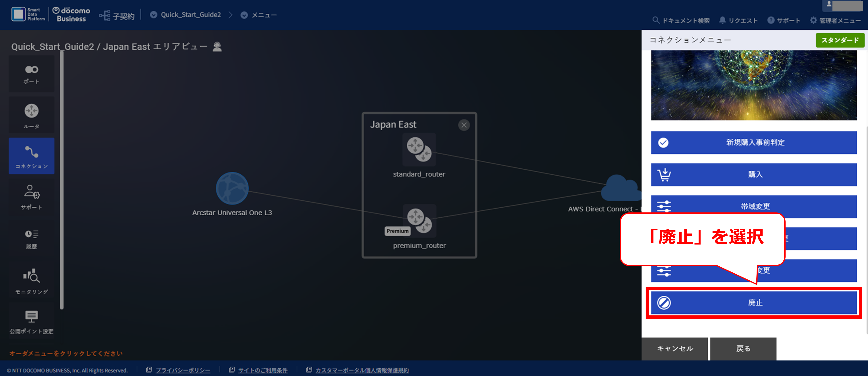The height and width of the screenshot is (376, 868).
Task: Select the ルータ sidebar icon
Action: (x=31, y=115)
